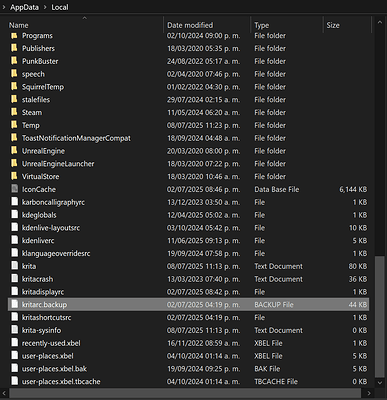Click the Data Base File type cell
Screen dimensions: 387x400
(277, 189)
